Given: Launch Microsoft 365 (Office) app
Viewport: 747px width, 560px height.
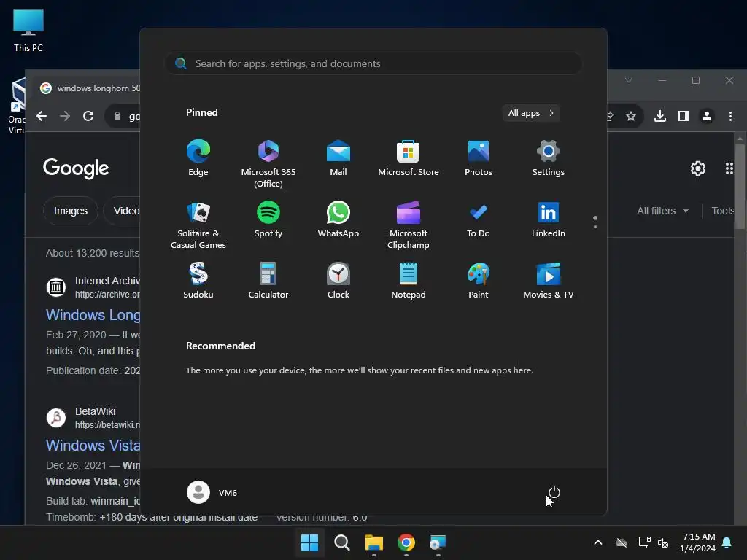Looking at the screenshot, I should (x=268, y=163).
